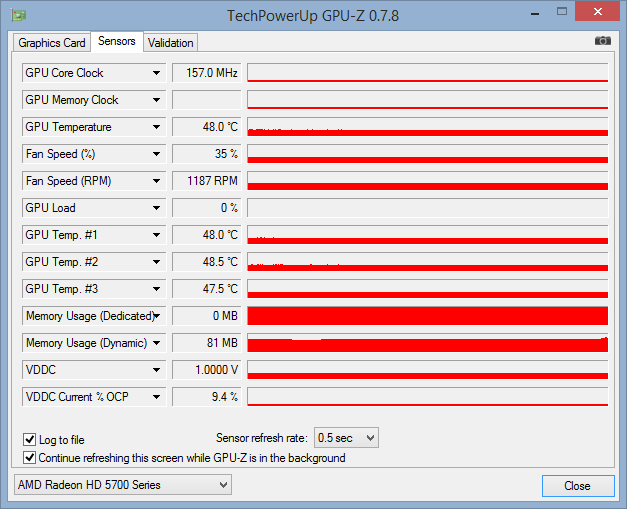Select the Sensors tab
Image resolution: width=627 pixels, height=509 pixels.
tap(117, 41)
